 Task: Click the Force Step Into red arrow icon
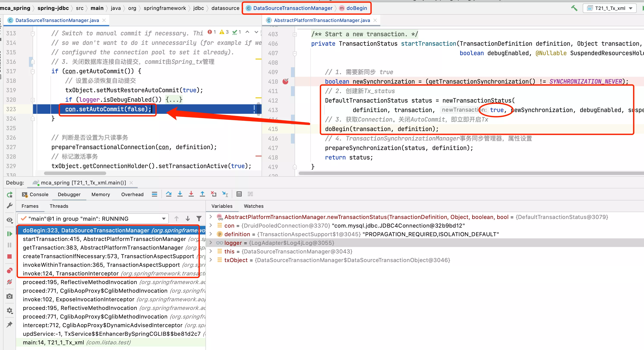[191, 194]
